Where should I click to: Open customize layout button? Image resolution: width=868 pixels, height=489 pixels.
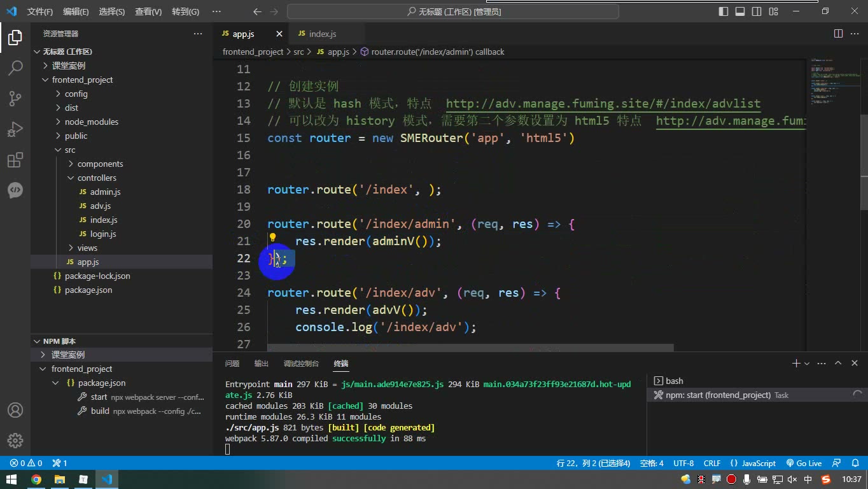pos(773,11)
